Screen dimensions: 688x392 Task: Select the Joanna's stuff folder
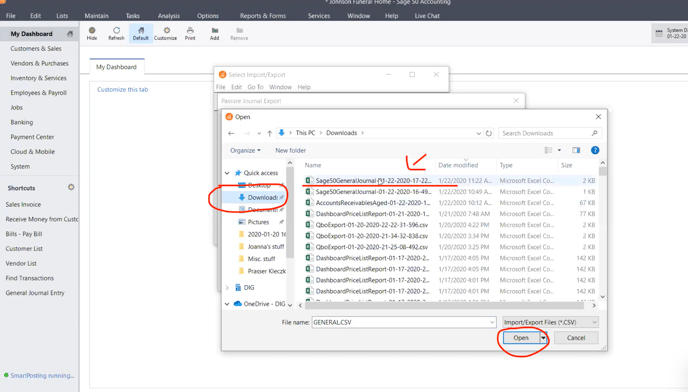tap(266, 247)
